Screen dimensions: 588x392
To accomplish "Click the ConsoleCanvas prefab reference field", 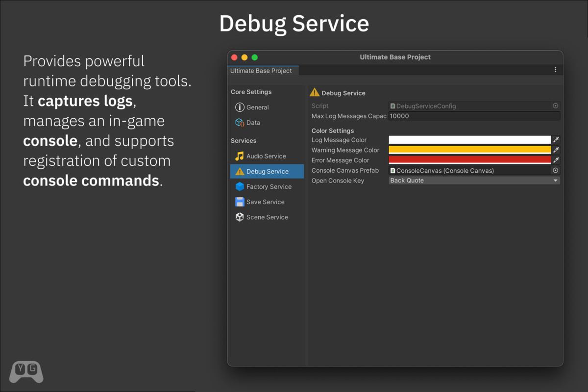I will tap(469, 171).
